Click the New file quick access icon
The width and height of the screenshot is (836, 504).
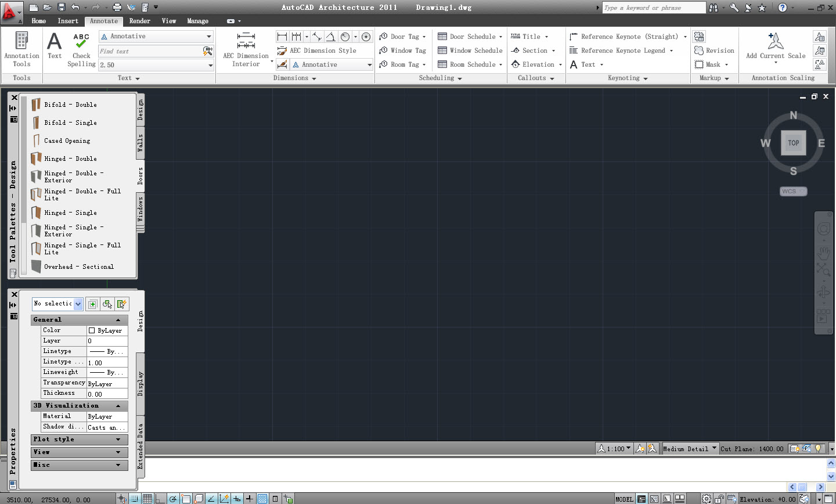pos(34,8)
